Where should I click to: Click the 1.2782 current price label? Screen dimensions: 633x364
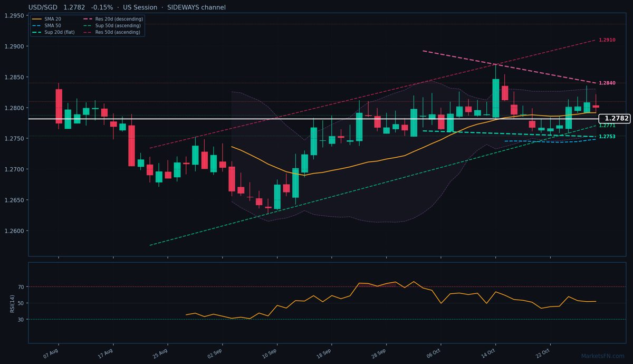coord(615,119)
